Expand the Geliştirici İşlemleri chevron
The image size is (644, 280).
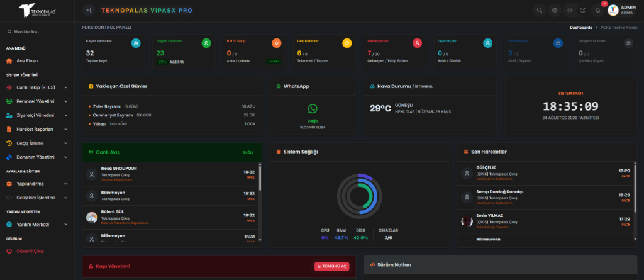[65, 198]
